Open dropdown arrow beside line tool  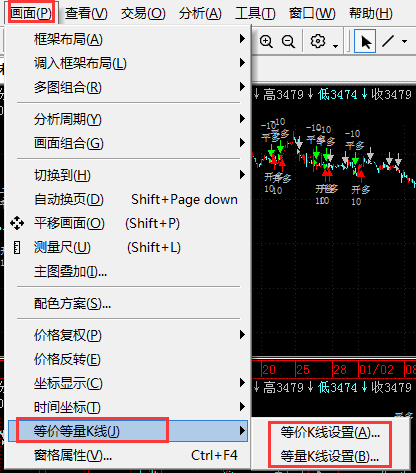(x=404, y=42)
